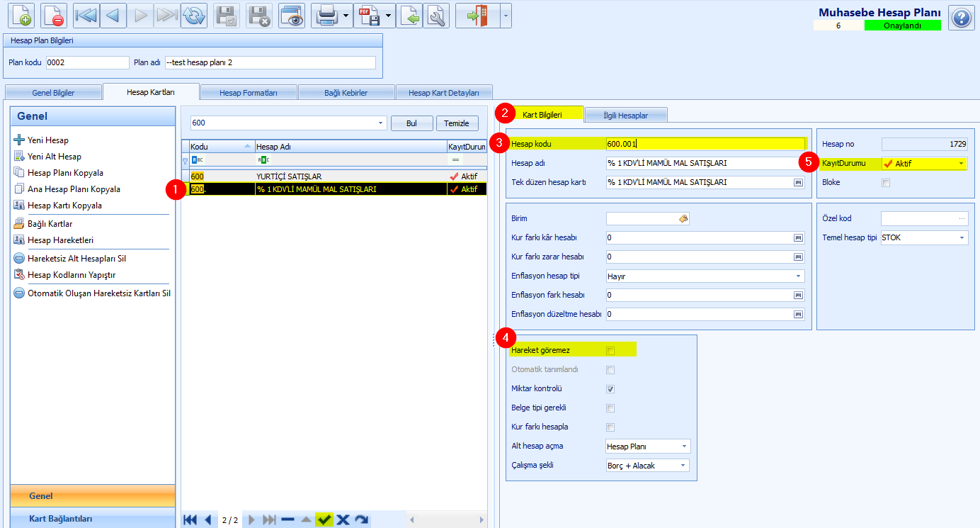
Task: Click the cancel save floppy icon
Action: [x=259, y=15]
